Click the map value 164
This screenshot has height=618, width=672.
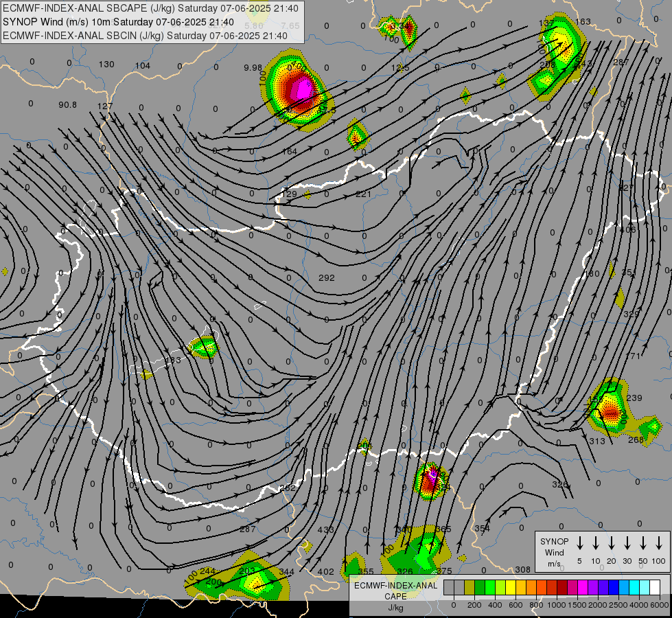pyautogui.click(x=290, y=151)
